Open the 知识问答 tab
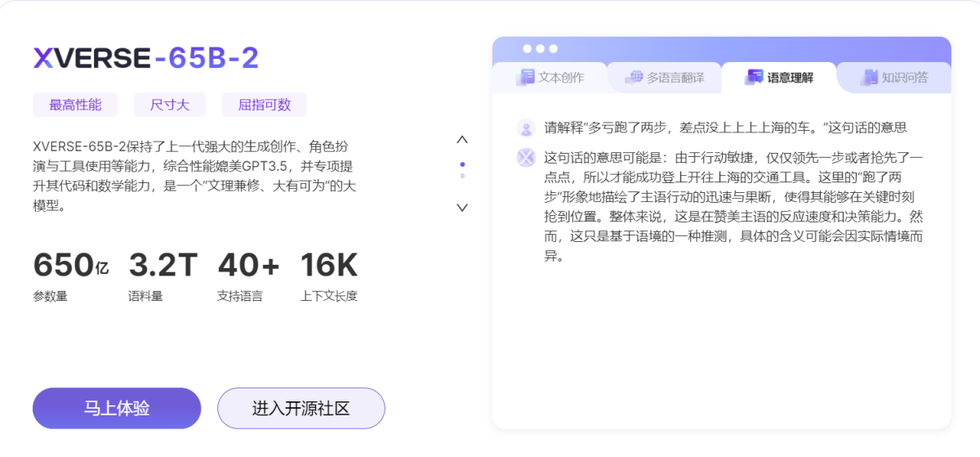 point(894,78)
